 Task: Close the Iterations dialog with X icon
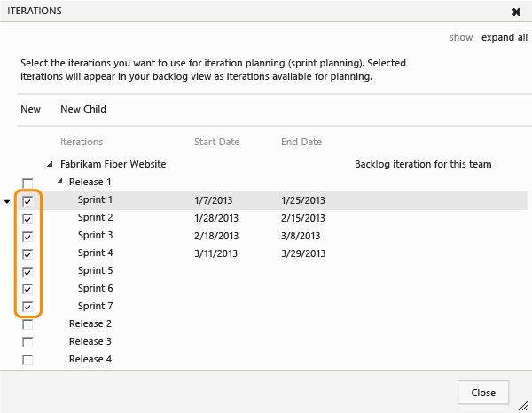point(516,12)
